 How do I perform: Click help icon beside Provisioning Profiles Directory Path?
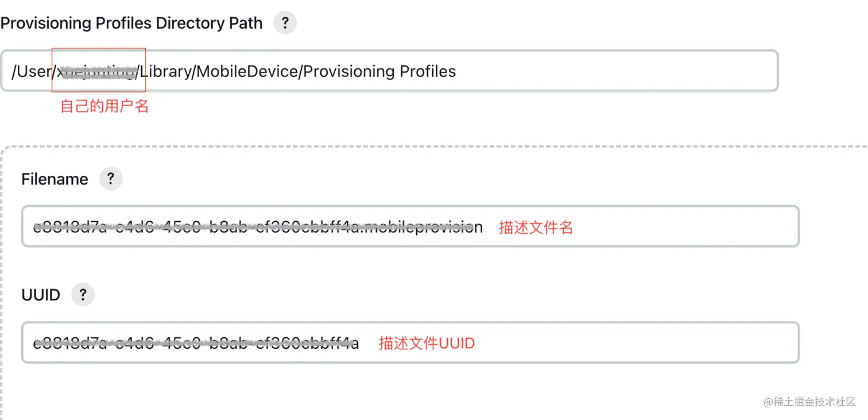click(x=285, y=24)
